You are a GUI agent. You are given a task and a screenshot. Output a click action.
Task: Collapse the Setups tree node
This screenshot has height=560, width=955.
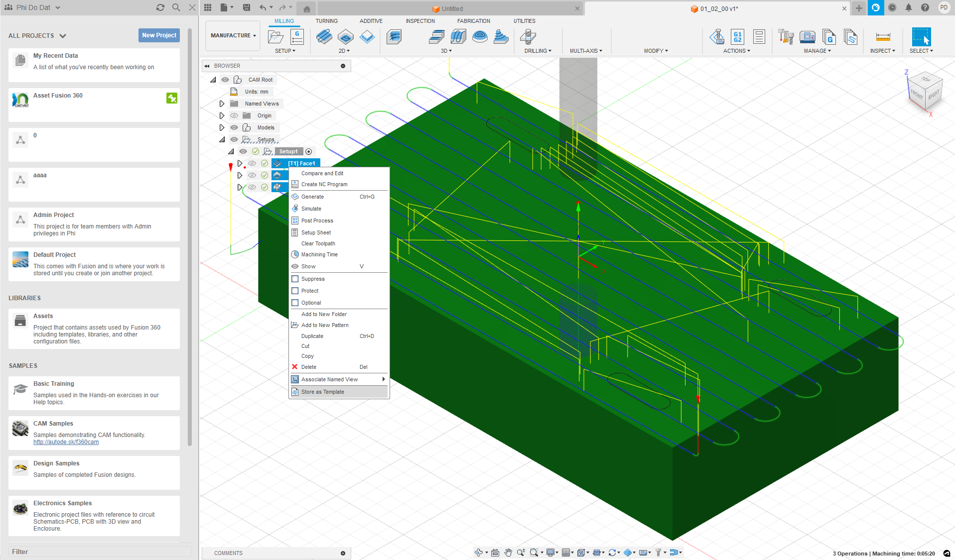point(222,139)
